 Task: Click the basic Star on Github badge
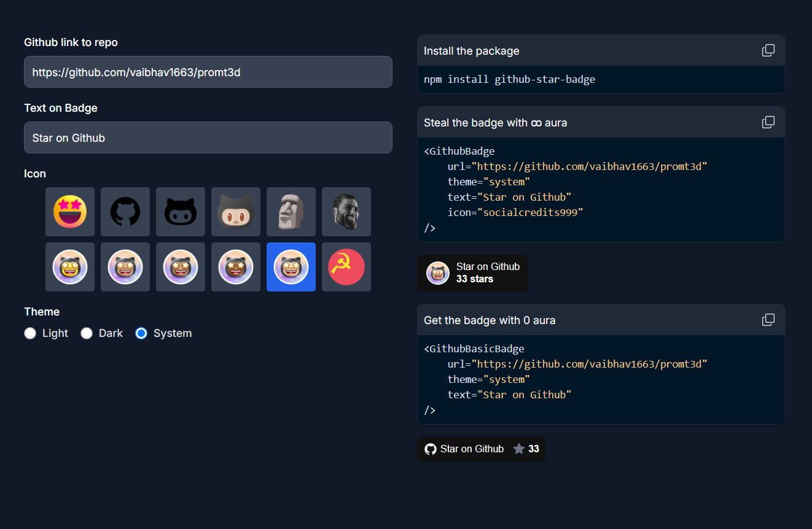481,449
